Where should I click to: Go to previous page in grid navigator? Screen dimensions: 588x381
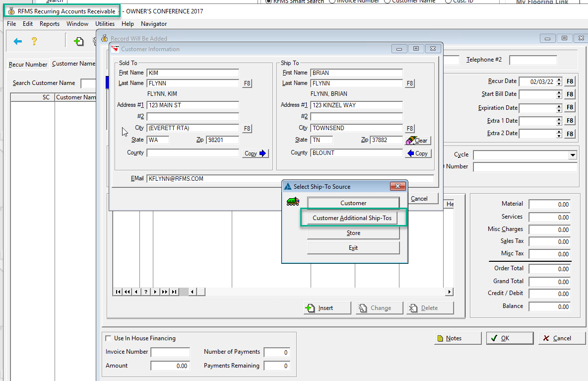[x=128, y=292]
